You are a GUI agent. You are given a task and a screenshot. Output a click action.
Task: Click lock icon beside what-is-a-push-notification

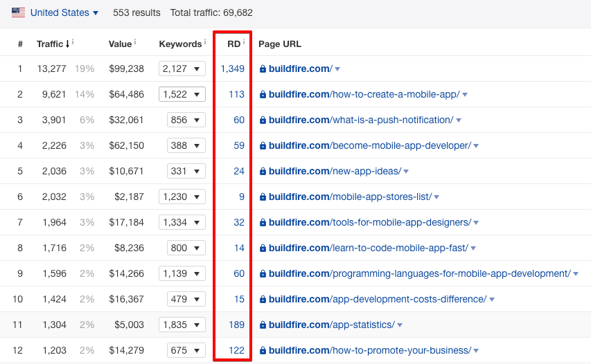(x=263, y=120)
